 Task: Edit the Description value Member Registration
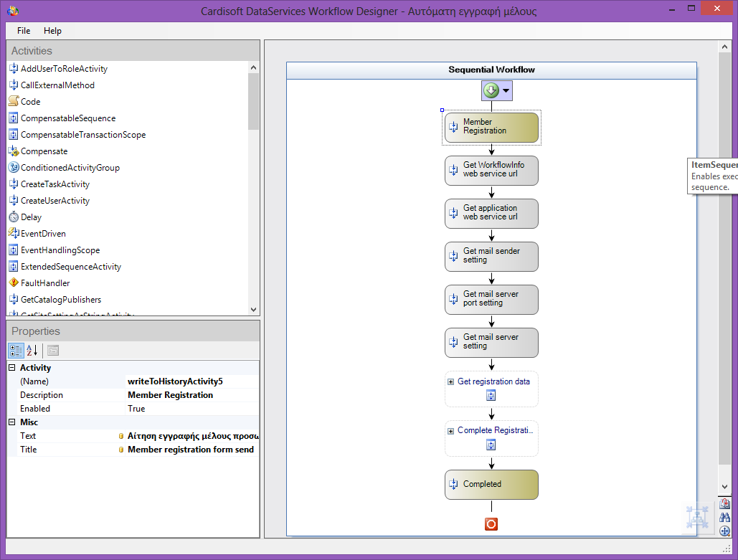click(x=192, y=395)
